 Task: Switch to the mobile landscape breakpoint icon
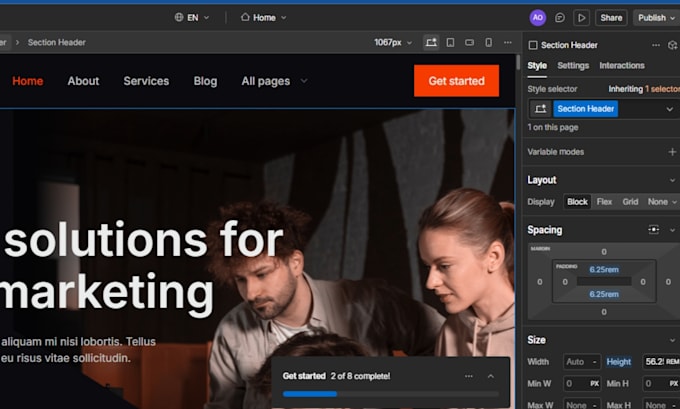(469, 43)
